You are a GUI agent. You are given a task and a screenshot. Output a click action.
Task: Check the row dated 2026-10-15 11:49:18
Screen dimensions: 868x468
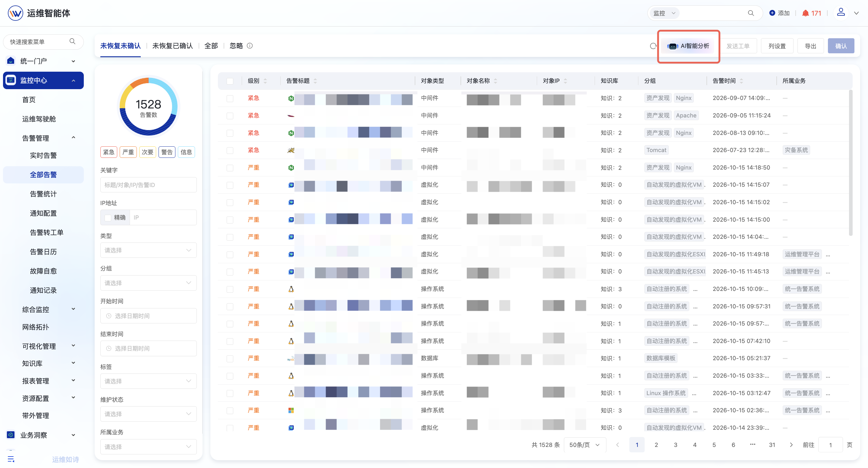[230, 254]
